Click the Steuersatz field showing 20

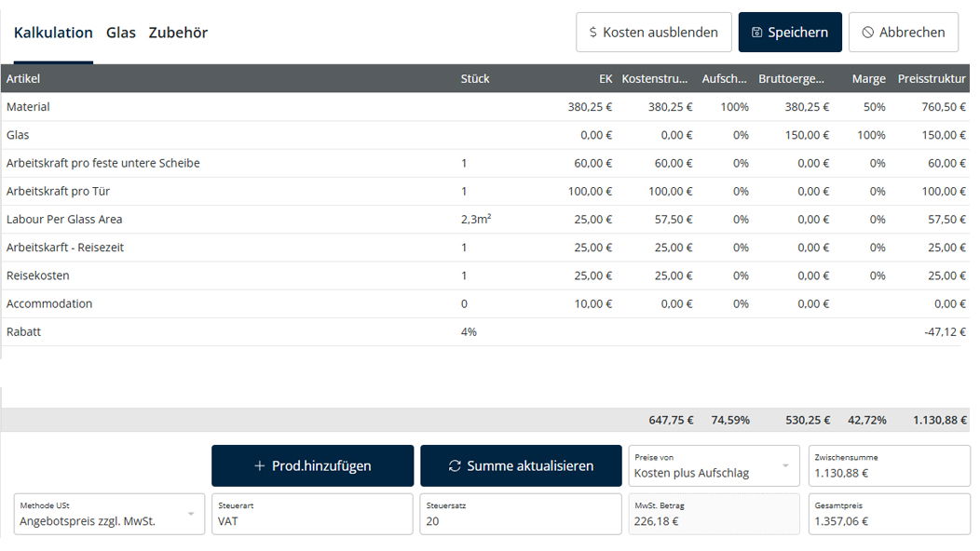520,521
